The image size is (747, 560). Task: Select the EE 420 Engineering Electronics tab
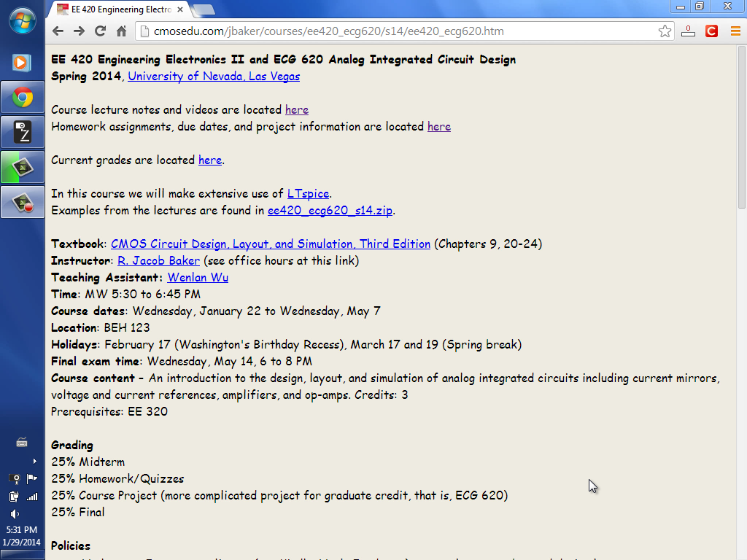click(x=119, y=9)
